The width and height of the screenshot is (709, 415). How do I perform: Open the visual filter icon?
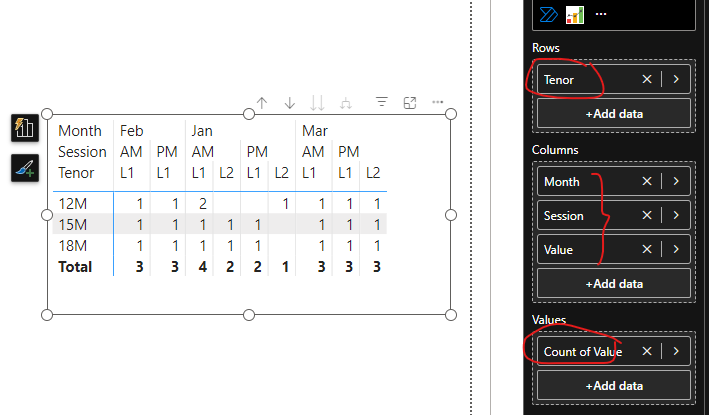pyautogui.click(x=382, y=102)
